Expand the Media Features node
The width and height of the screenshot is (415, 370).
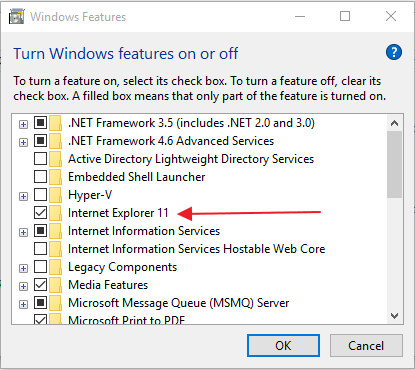23,287
